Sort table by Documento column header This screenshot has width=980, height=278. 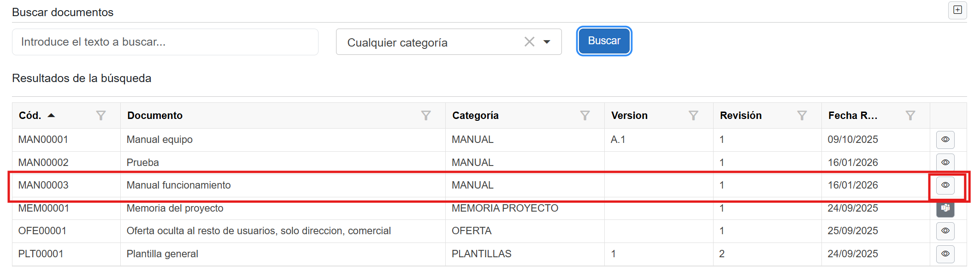[155, 116]
